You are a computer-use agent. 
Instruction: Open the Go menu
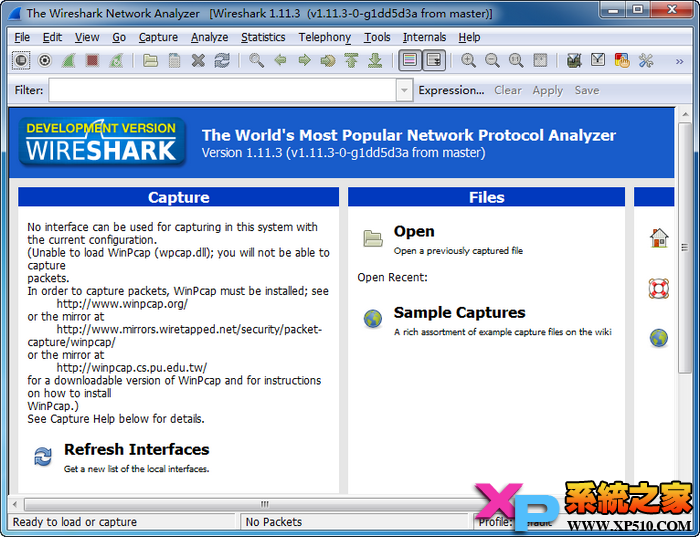pos(119,37)
